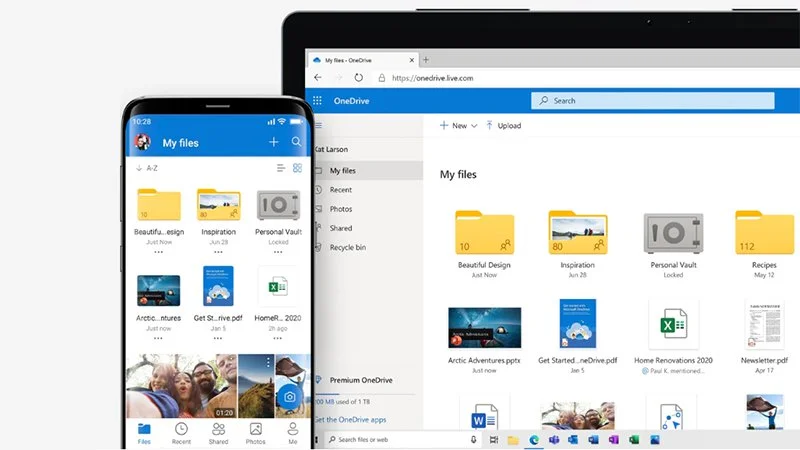Click the microphone in taskbar search

(473, 439)
